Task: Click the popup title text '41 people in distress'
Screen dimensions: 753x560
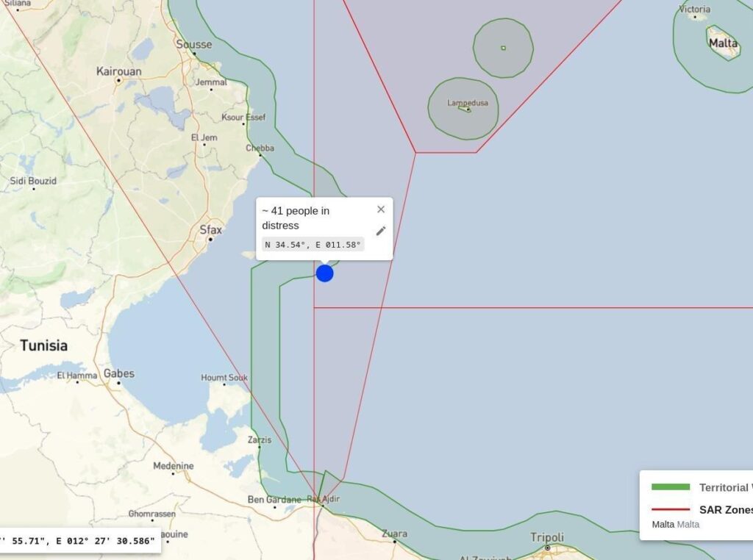Action: click(296, 218)
